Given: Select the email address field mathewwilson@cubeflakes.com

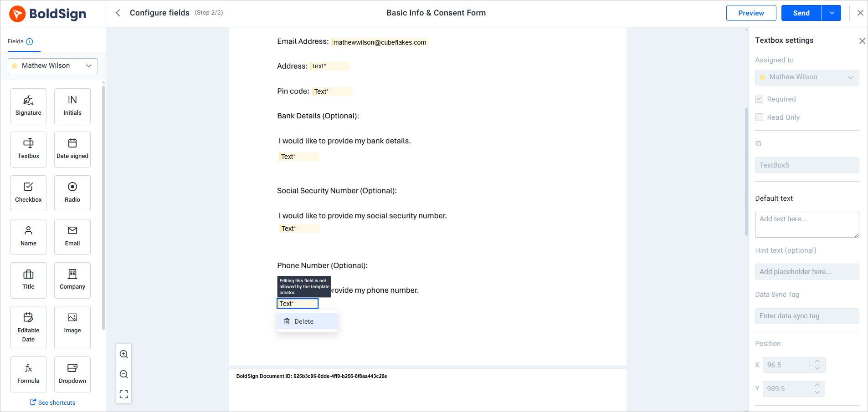Looking at the screenshot, I should (380, 42).
